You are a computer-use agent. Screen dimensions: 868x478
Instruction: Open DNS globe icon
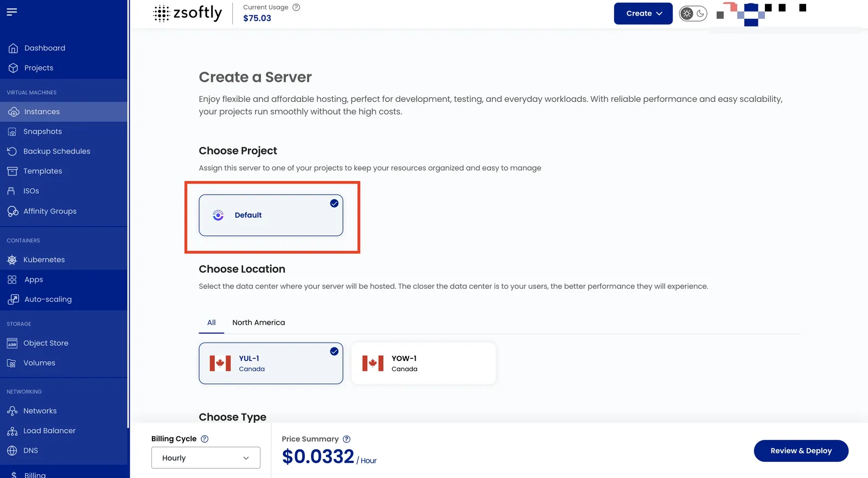coord(12,450)
